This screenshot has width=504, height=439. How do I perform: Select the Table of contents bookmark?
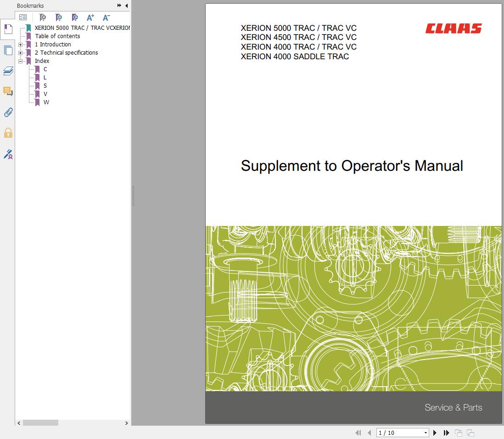point(57,36)
